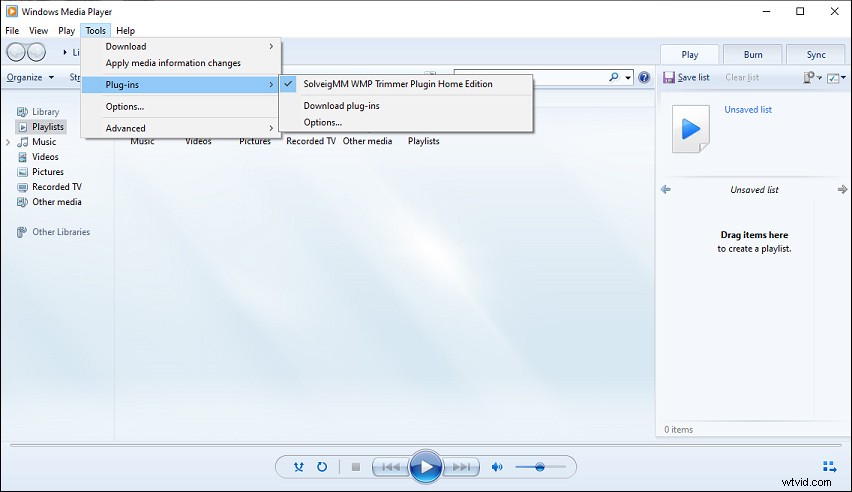
Task: Stop playback with the stop button
Action: pyautogui.click(x=356, y=466)
